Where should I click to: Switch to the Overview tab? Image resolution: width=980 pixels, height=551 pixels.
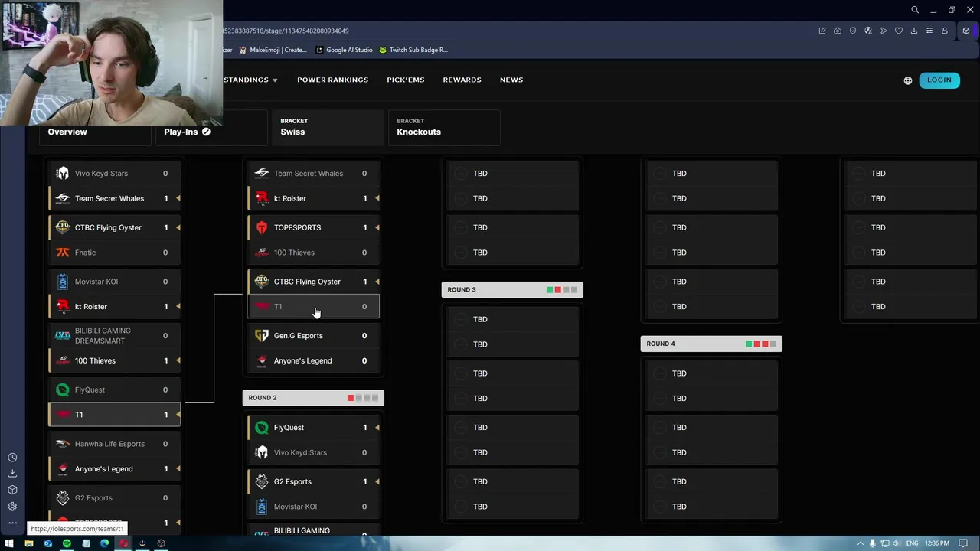(x=94, y=132)
